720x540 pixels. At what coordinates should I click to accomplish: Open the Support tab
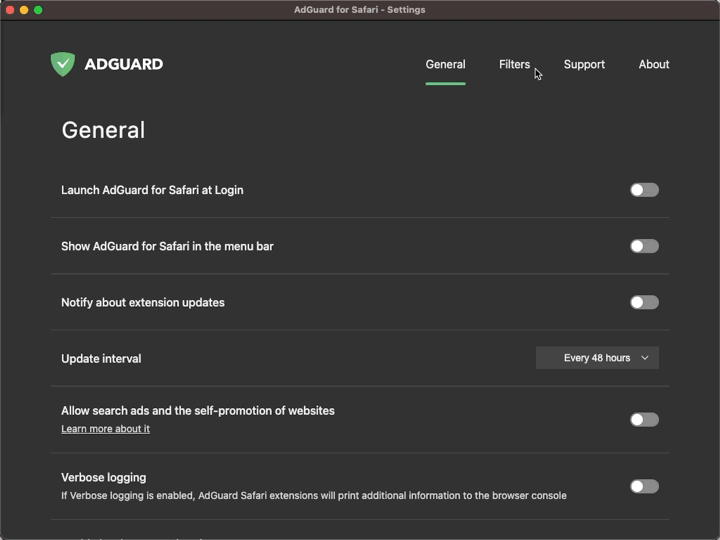point(584,64)
